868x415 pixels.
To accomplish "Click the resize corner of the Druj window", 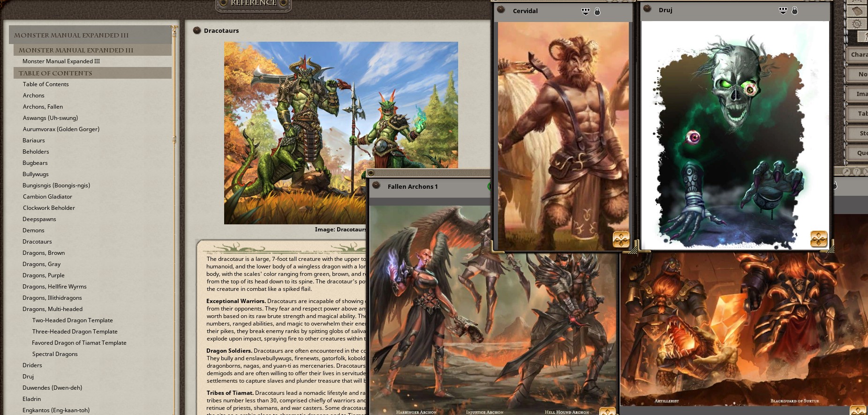I will pos(830,248).
